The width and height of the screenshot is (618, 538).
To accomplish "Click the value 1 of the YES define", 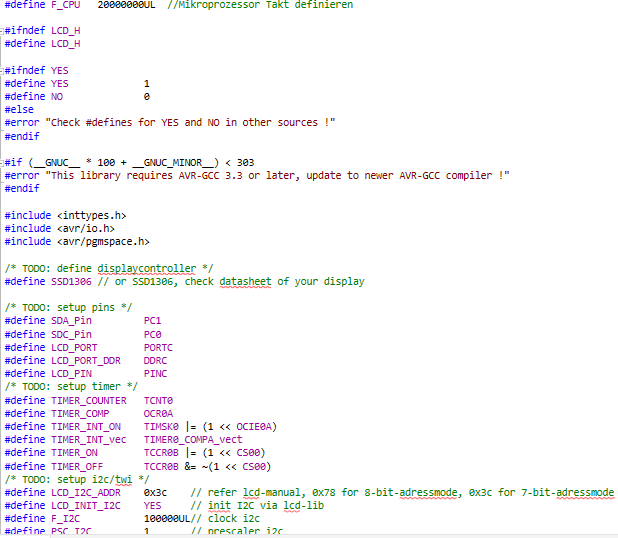I will pos(147,84).
